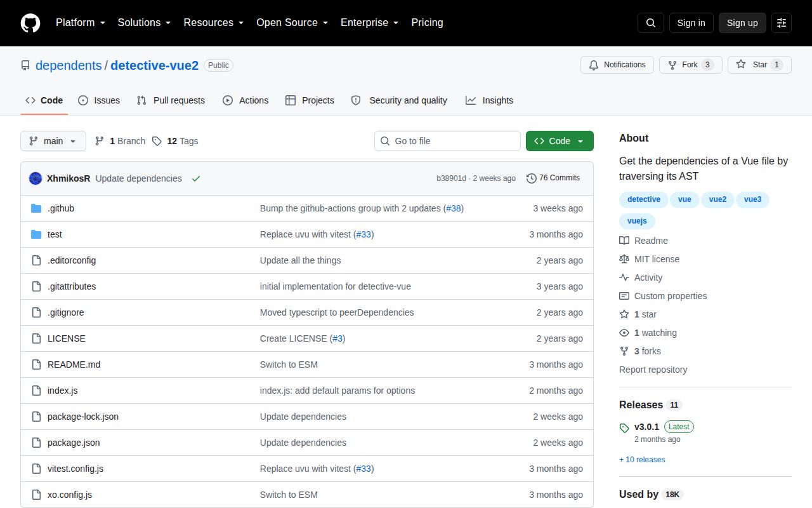Viewport: 812px width, 508px height.
Task: Click the vuejs topic tag
Action: (637, 221)
